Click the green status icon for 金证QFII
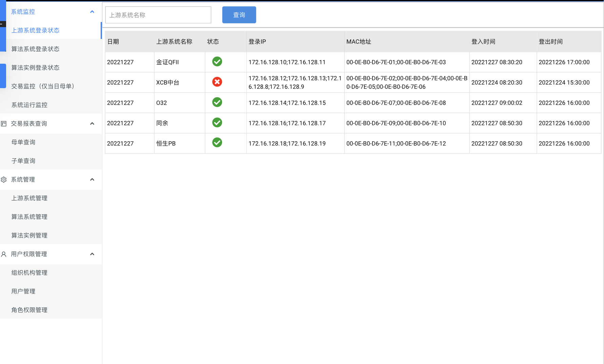The width and height of the screenshot is (604, 364). [x=217, y=62]
